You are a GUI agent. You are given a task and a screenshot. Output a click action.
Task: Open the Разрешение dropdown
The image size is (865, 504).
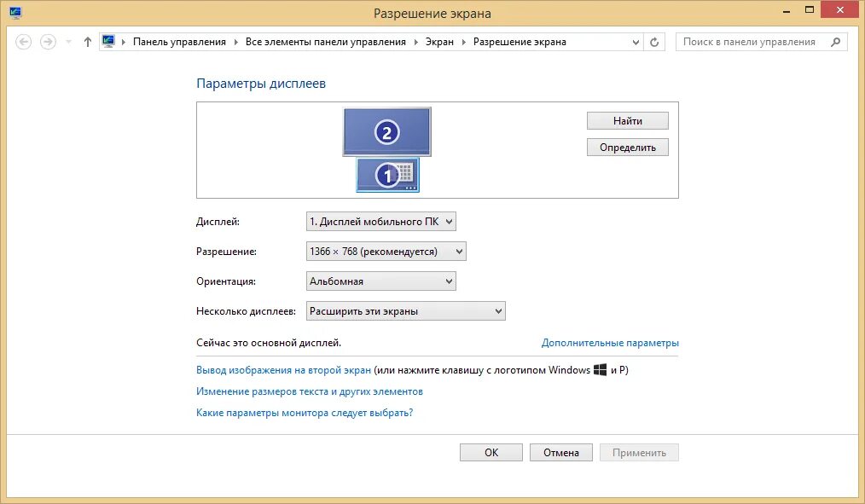386,252
